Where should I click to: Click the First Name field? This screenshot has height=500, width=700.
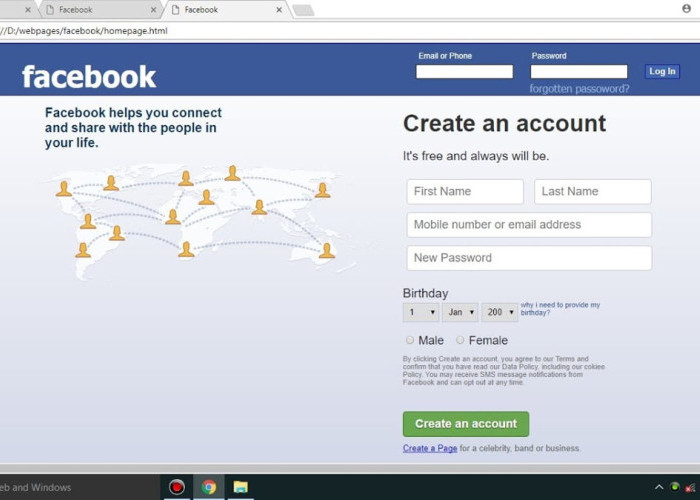(x=465, y=192)
